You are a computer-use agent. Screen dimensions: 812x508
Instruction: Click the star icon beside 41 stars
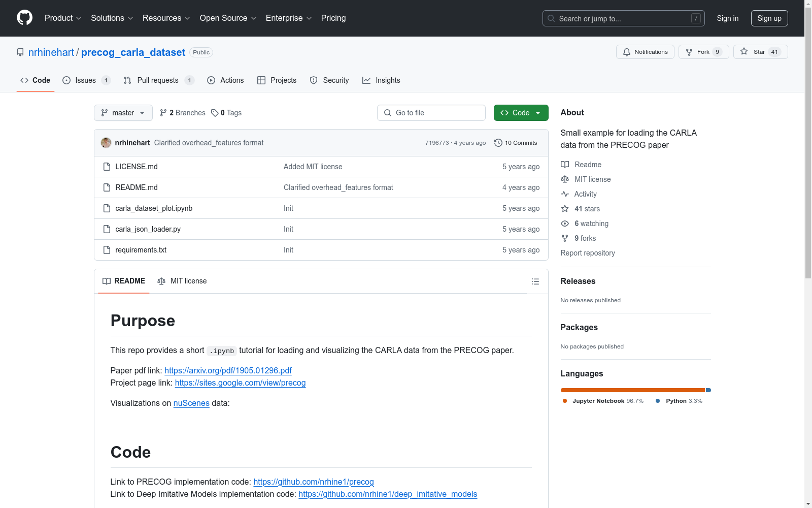tap(565, 209)
